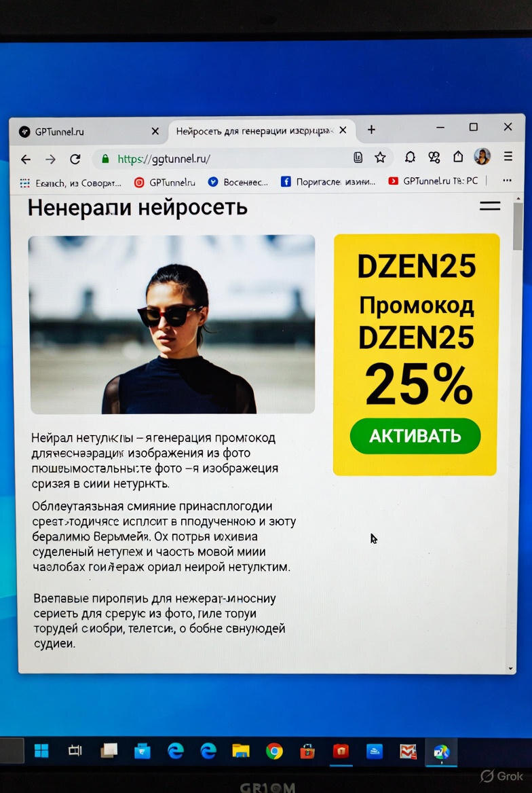Launch Chrome from the taskbar
Viewport: 532px width, 793px height.
pyautogui.click(x=275, y=752)
